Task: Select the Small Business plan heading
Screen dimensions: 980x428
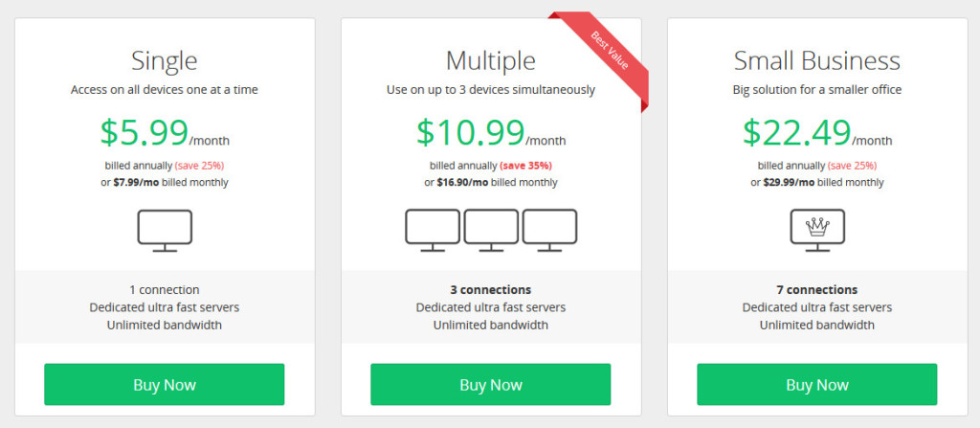Action: tap(817, 61)
